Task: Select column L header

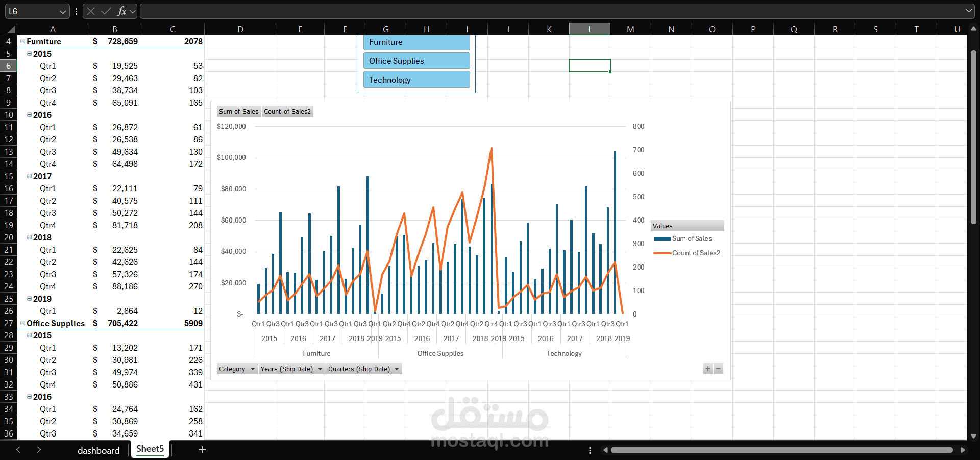Action: coord(590,29)
